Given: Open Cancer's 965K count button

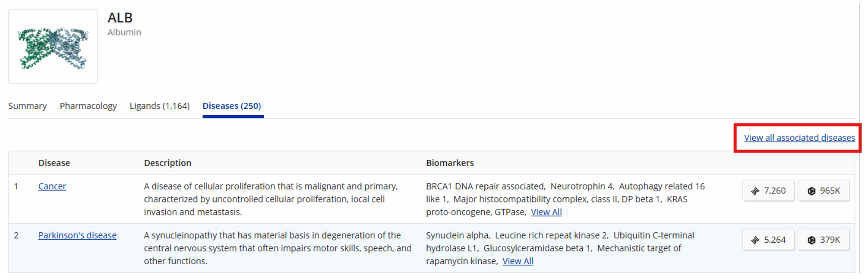Looking at the screenshot, I should (824, 190).
